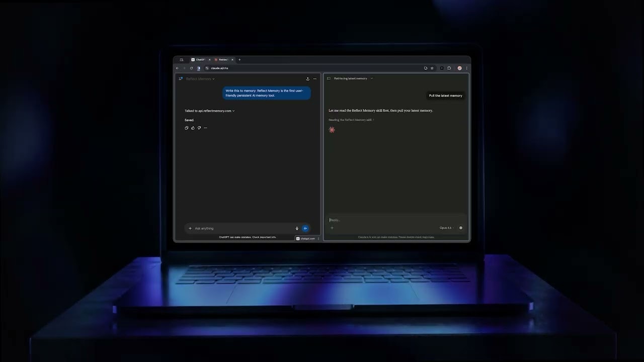This screenshot has height=362, width=644.
Task: Open ChatGPT conversation options menu
Action: tap(315, 78)
